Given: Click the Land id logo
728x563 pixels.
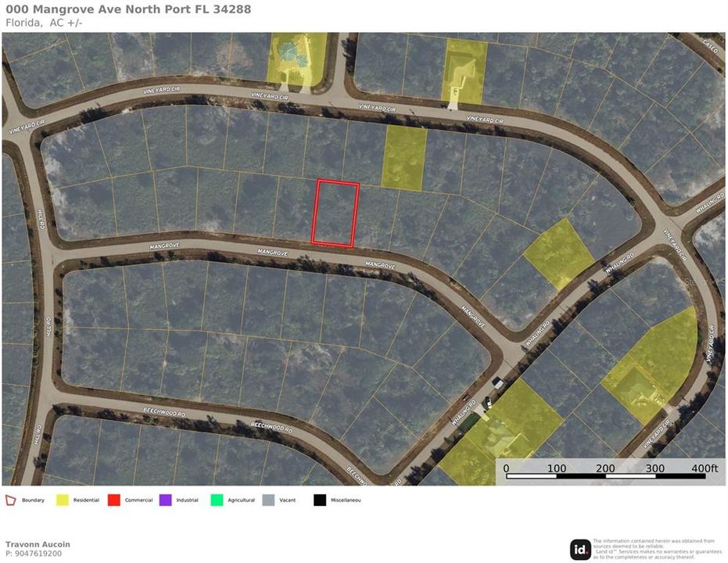Looking at the screenshot, I should tap(581, 550).
